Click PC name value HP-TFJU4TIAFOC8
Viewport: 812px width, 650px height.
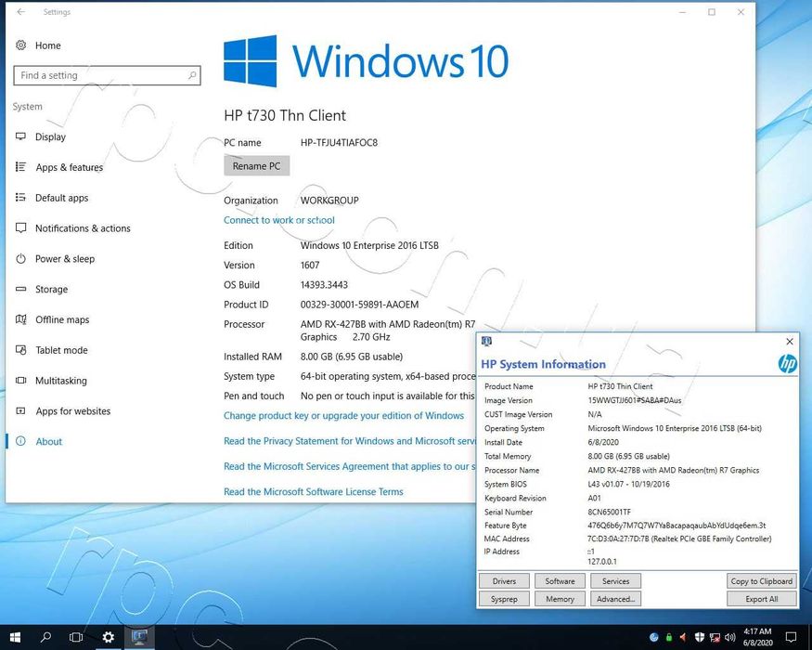[x=339, y=143]
